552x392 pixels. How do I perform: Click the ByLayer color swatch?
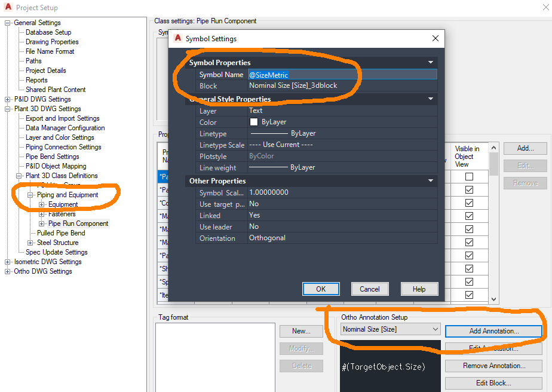(x=254, y=121)
